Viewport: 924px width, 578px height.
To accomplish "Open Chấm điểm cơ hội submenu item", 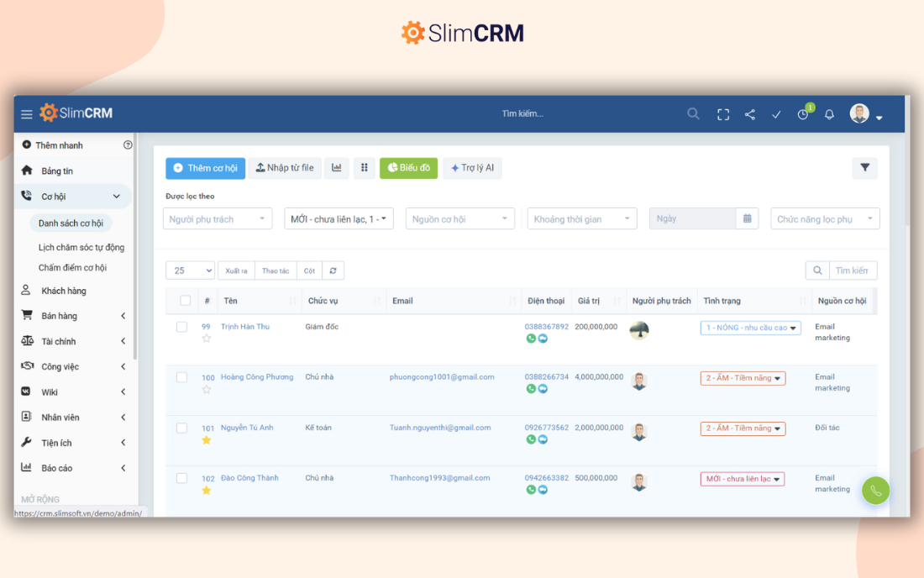I will (72, 268).
